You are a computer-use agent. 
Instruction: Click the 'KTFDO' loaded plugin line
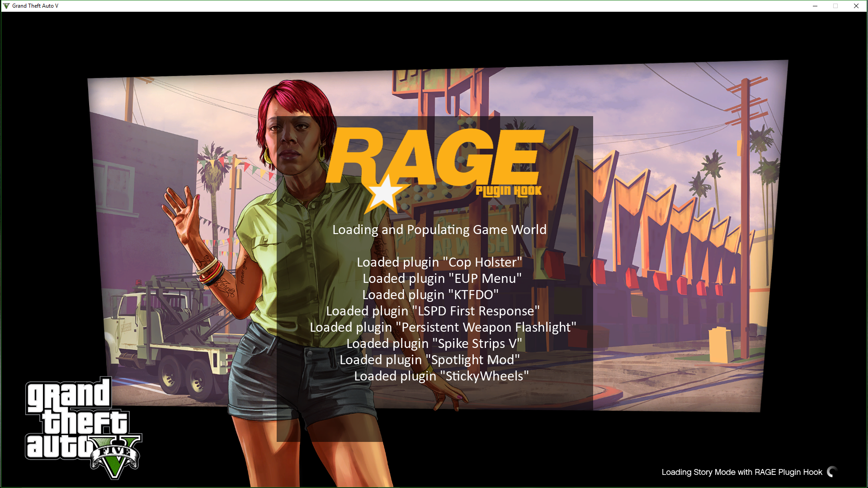(430, 295)
